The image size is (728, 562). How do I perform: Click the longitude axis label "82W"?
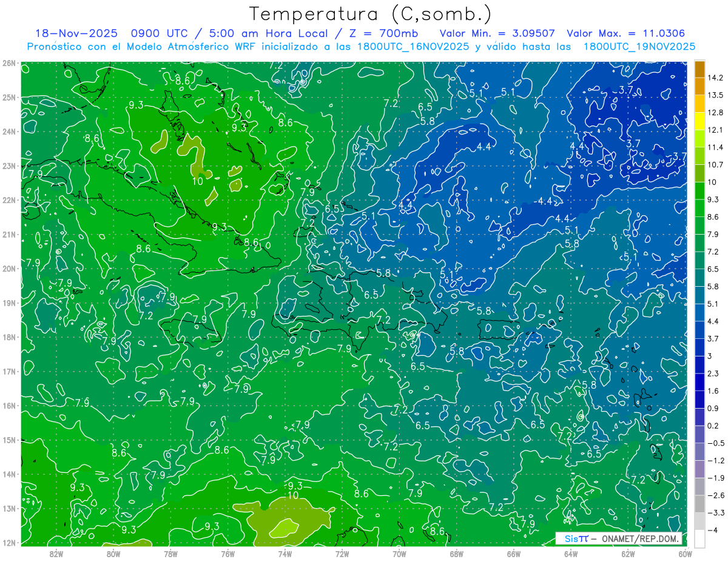[56, 554]
